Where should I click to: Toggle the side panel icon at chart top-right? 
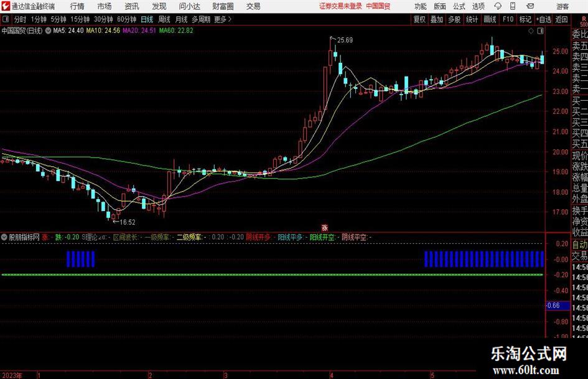(540, 31)
